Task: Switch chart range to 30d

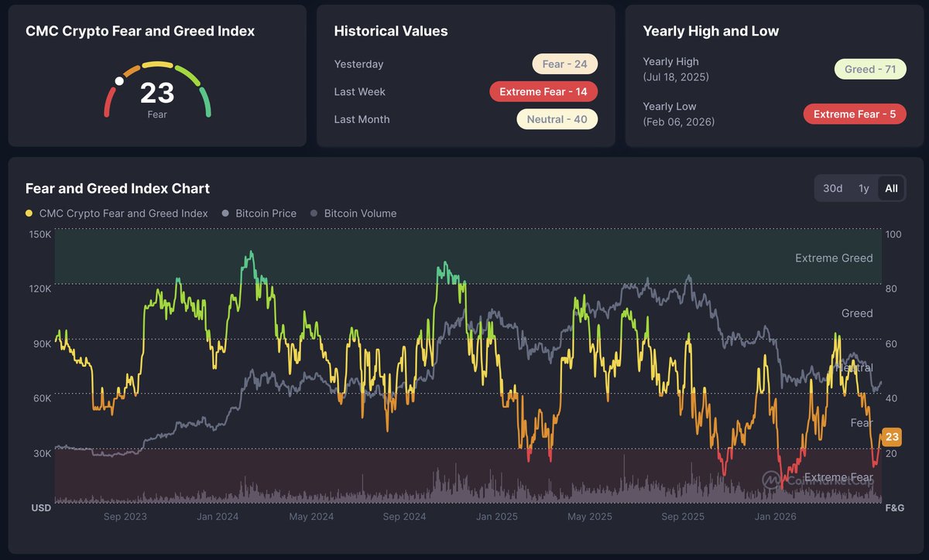Action: click(x=833, y=188)
